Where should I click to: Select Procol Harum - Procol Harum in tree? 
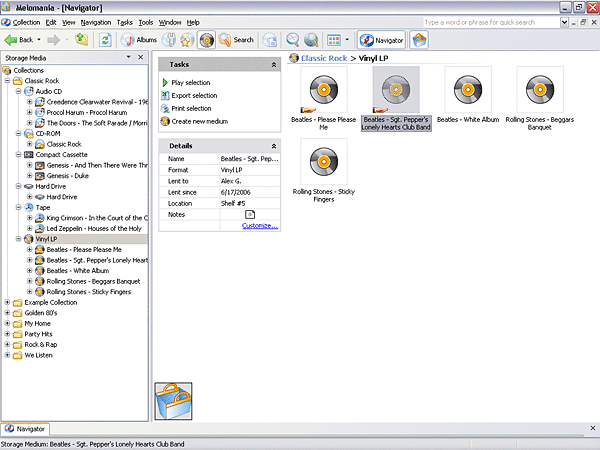[x=87, y=112]
